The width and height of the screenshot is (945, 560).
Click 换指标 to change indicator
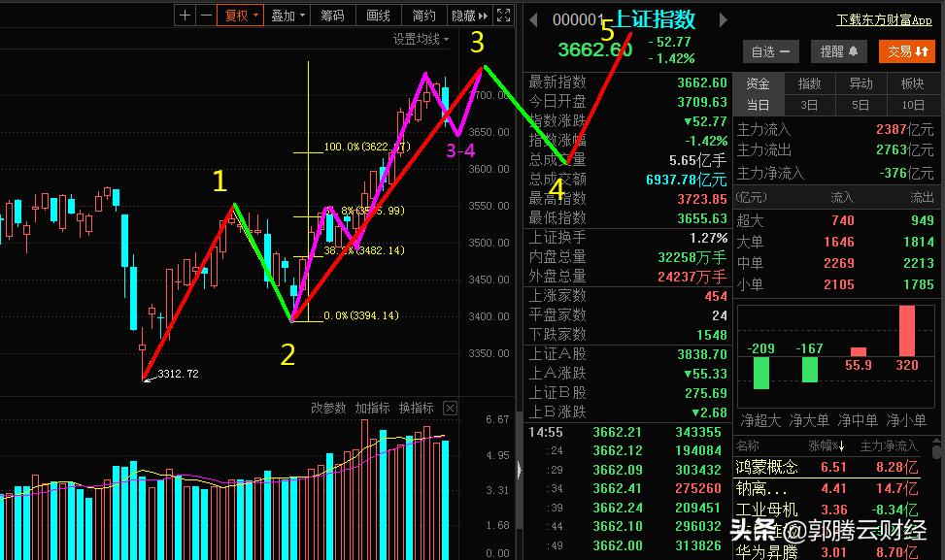click(x=417, y=409)
